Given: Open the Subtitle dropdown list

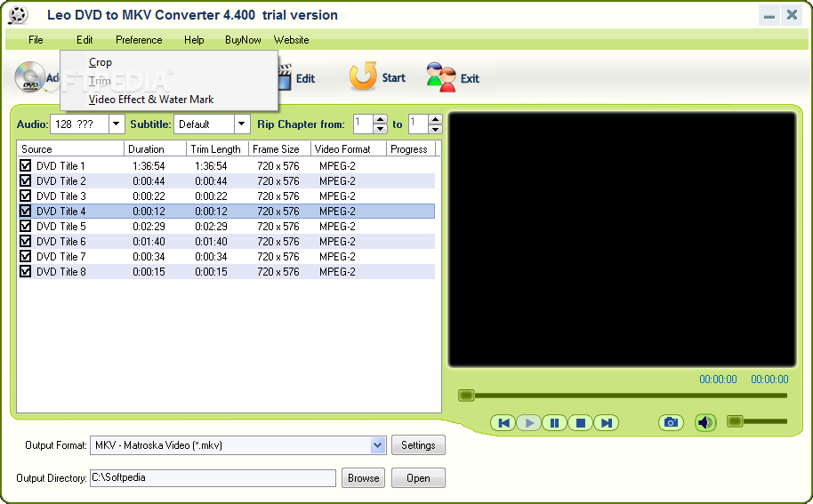Looking at the screenshot, I should tap(241, 124).
